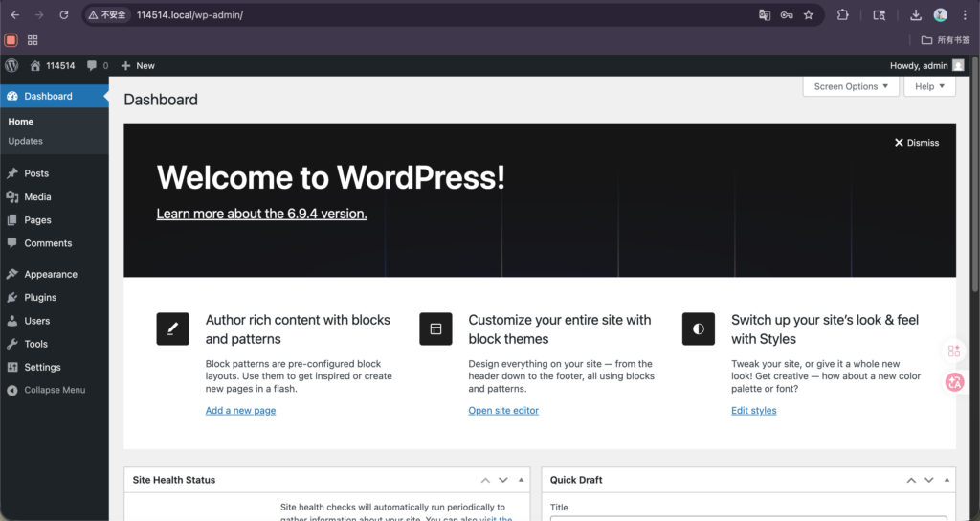Open the Updates submenu item
Image resolution: width=980 pixels, height=521 pixels.
(26, 141)
